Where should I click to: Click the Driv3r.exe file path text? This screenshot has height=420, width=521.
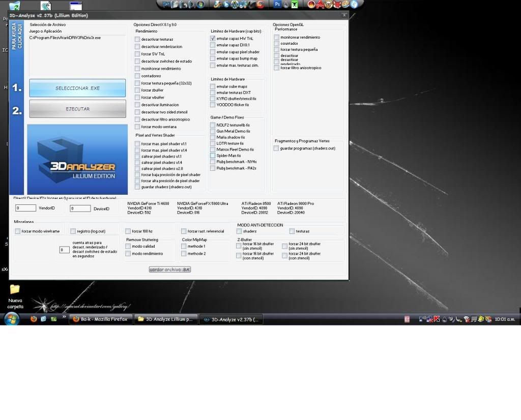65,38
